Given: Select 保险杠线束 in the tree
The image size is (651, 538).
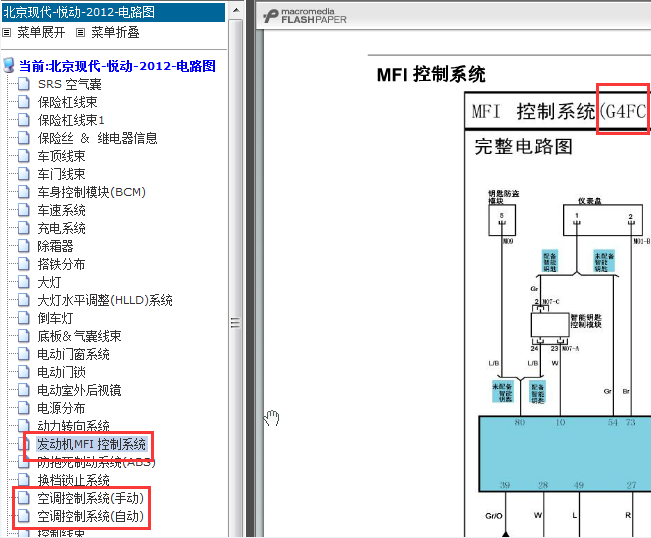Looking at the screenshot, I should click(68, 102).
